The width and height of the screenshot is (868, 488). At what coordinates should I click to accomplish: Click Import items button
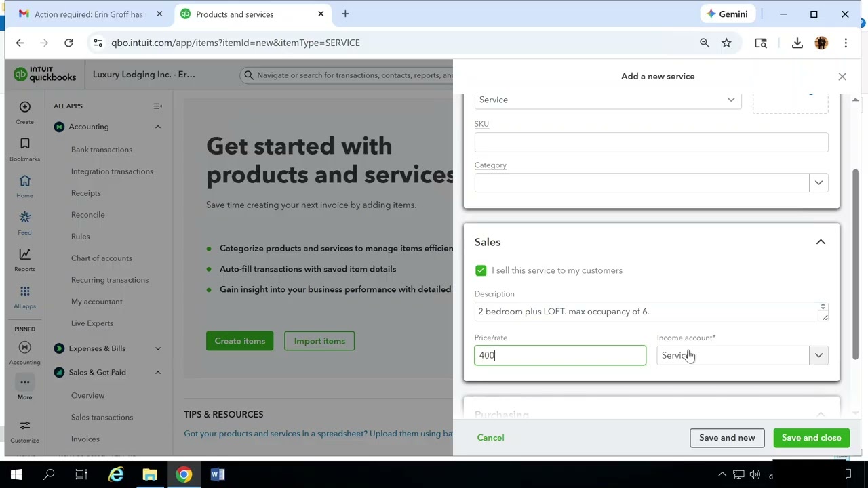pyautogui.click(x=319, y=341)
